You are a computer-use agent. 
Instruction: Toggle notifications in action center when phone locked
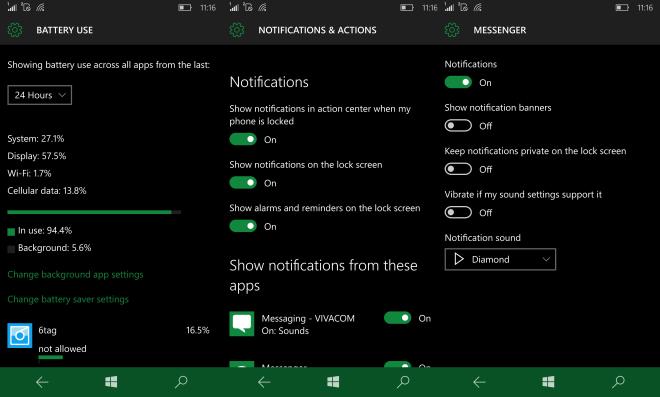click(x=243, y=139)
